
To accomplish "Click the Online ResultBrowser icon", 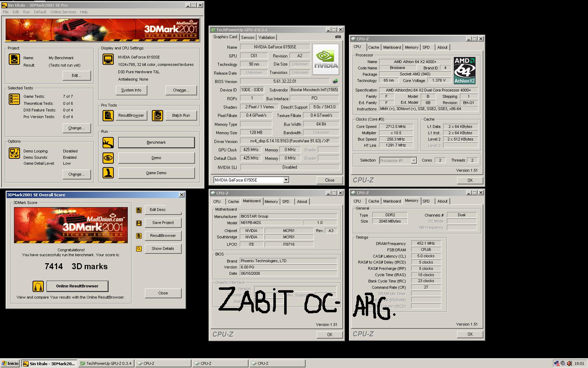I will [38, 286].
